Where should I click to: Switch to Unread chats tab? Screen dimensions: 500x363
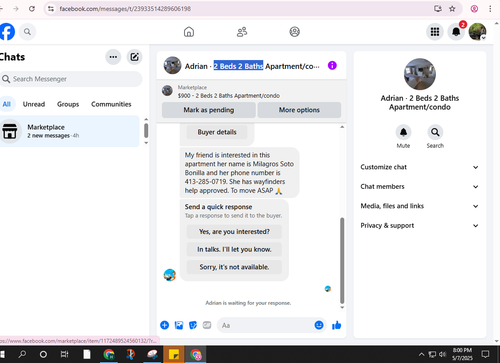pyautogui.click(x=34, y=104)
